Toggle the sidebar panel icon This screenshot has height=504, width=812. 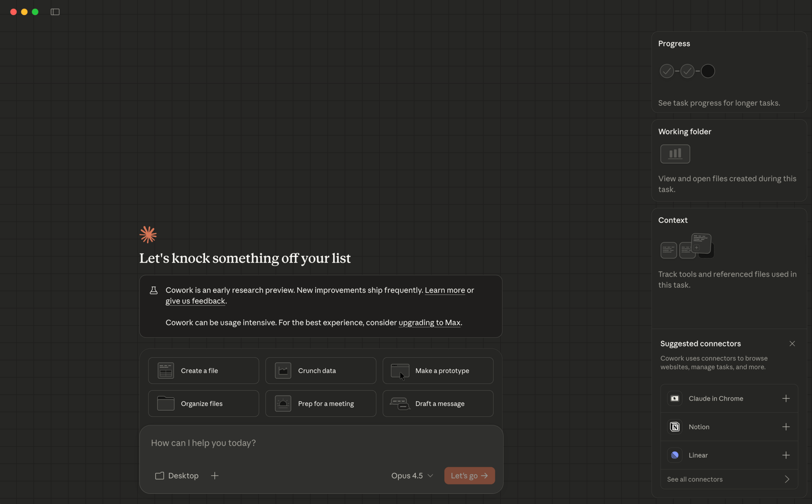point(55,12)
